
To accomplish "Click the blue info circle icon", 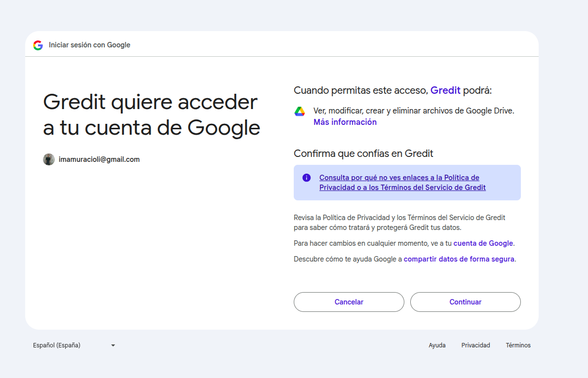I will click(x=307, y=178).
